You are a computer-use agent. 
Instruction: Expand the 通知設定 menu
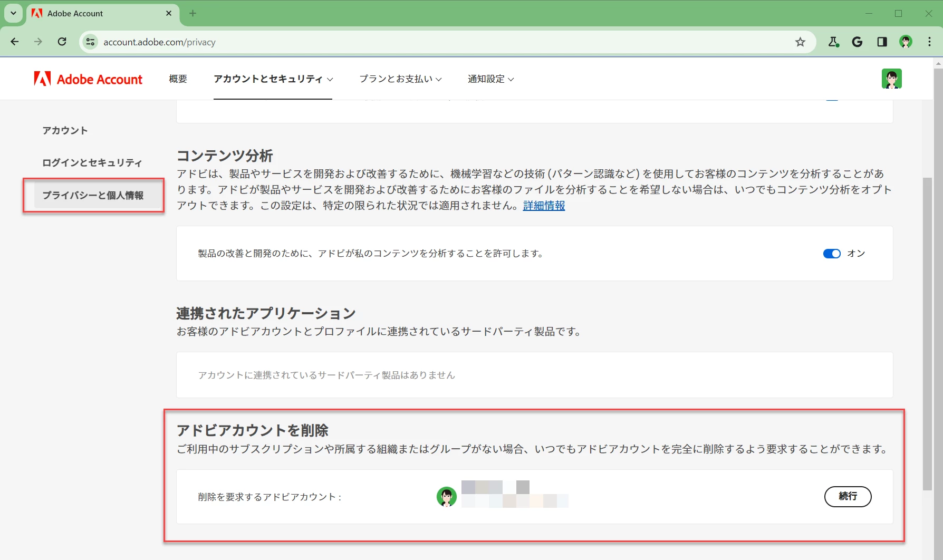pyautogui.click(x=490, y=79)
